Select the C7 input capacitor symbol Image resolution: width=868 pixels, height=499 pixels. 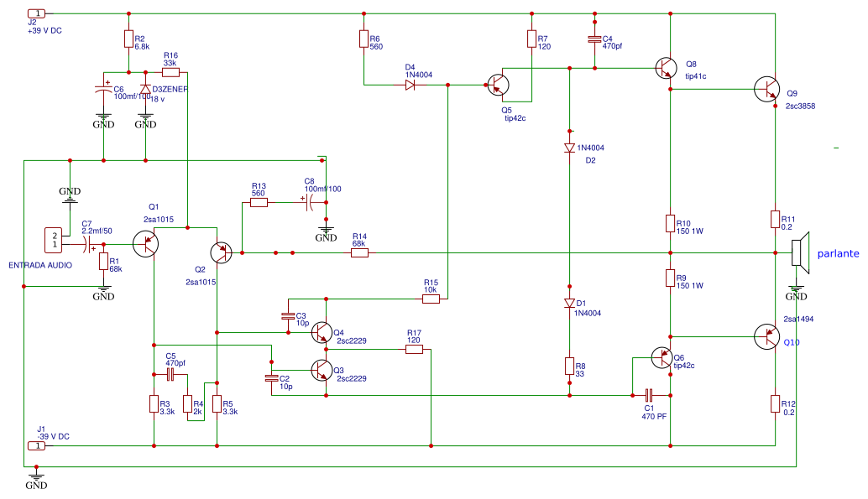(x=89, y=245)
